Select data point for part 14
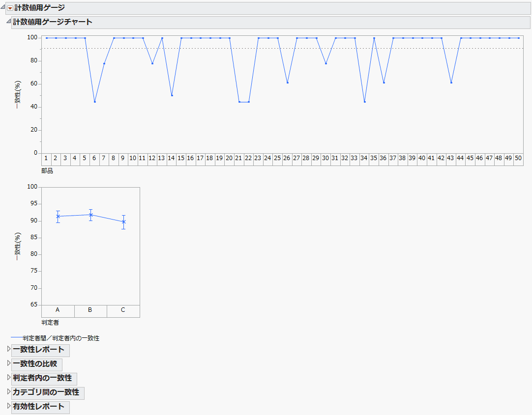 click(172, 95)
